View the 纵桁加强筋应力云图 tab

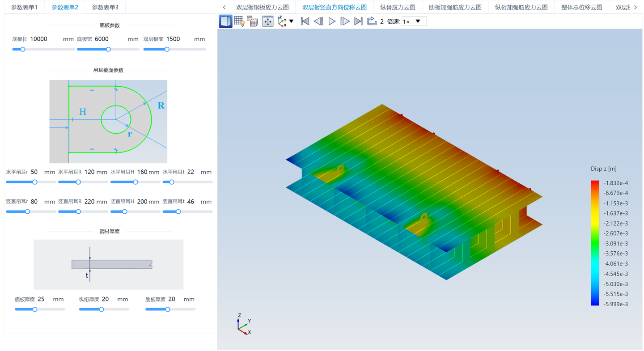tap(521, 7)
